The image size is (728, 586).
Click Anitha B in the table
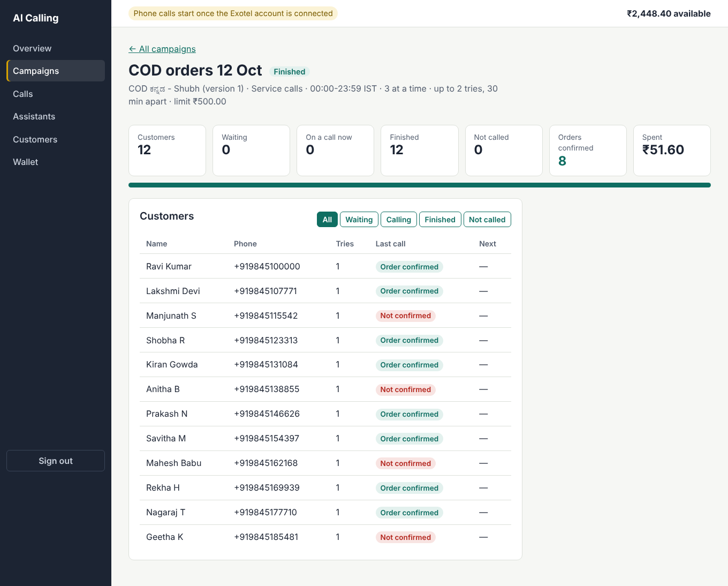tap(163, 389)
